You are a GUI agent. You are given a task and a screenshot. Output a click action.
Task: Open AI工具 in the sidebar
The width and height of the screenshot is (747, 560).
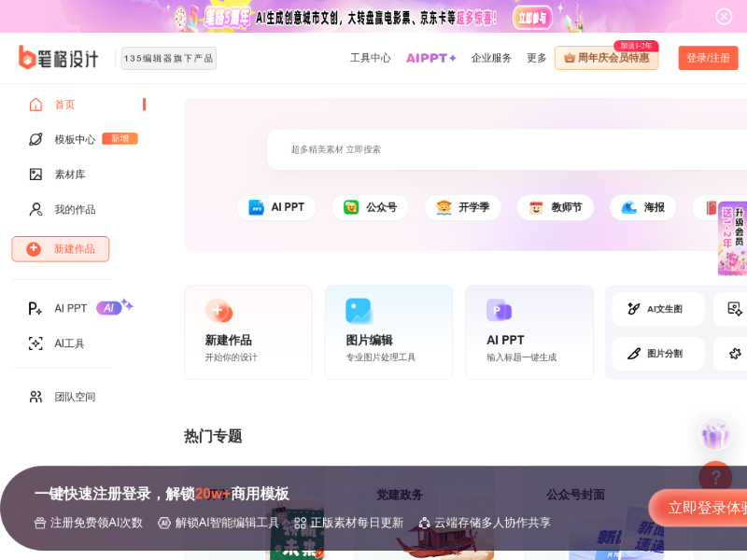pos(68,343)
